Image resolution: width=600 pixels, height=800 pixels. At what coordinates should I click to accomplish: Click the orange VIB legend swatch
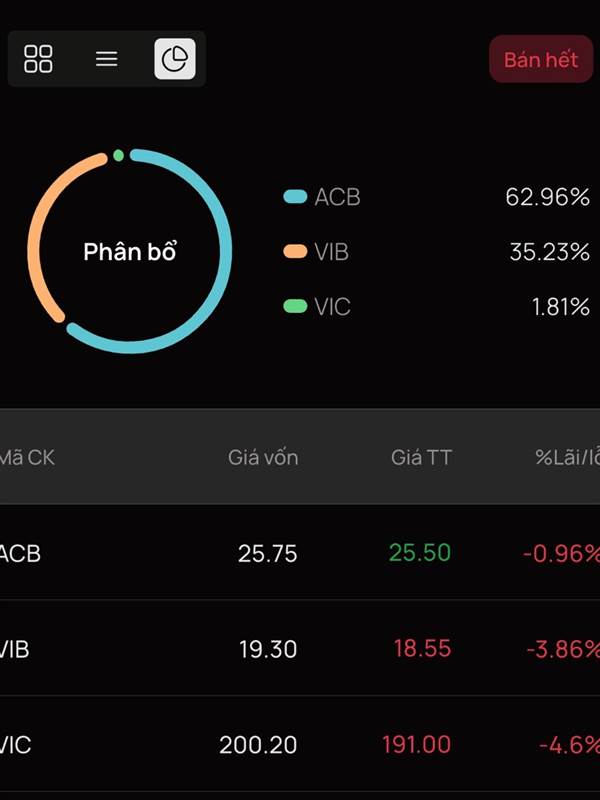(295, 252)
